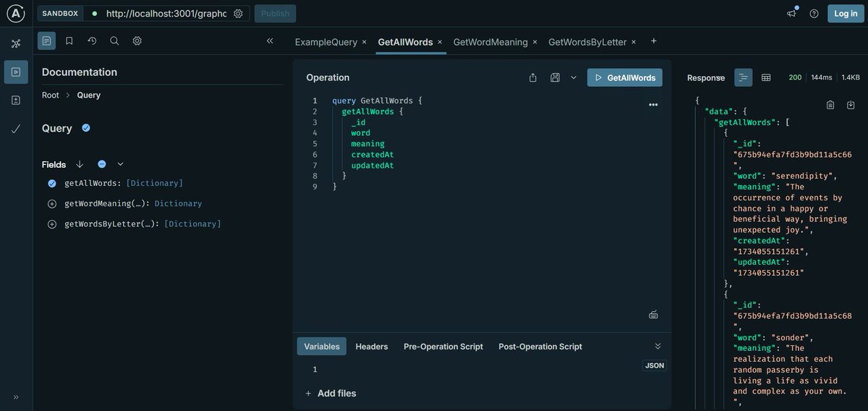Viewport: 868px width, 411px height.
Task: Select the JSON response view icon
Action: pos(743,77)
